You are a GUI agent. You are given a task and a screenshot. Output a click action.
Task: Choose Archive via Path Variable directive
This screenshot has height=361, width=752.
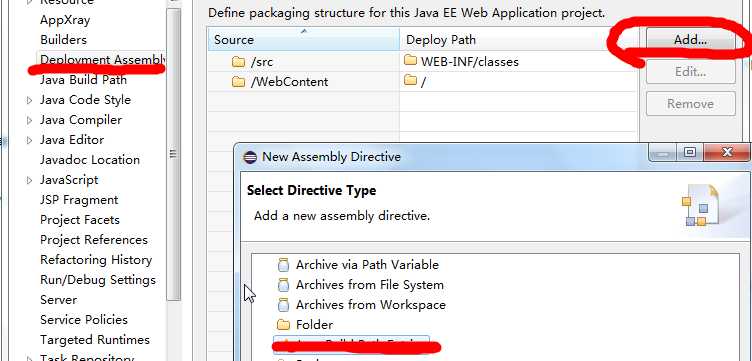pos(367,265)
